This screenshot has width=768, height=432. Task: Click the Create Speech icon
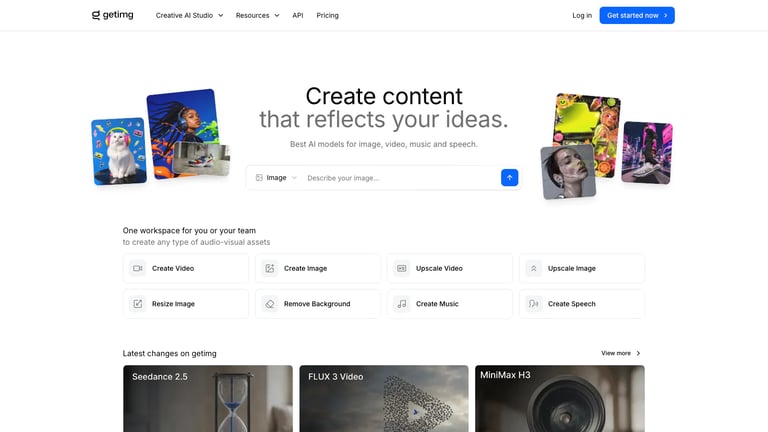click(533, 304)
